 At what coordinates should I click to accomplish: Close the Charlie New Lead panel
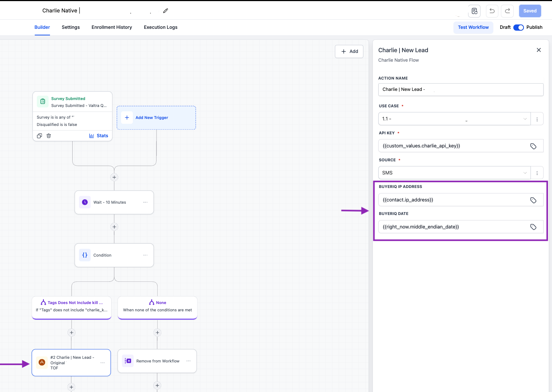[x=539, y=50]
